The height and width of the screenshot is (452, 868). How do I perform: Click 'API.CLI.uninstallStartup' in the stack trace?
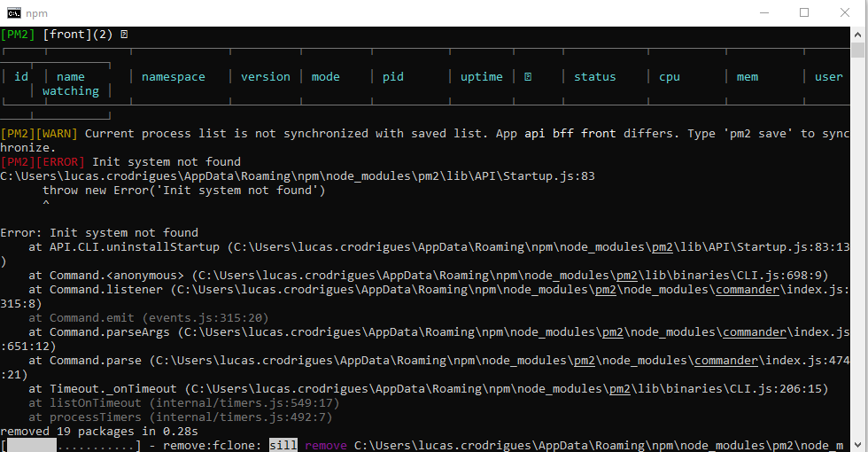[135, 247]
